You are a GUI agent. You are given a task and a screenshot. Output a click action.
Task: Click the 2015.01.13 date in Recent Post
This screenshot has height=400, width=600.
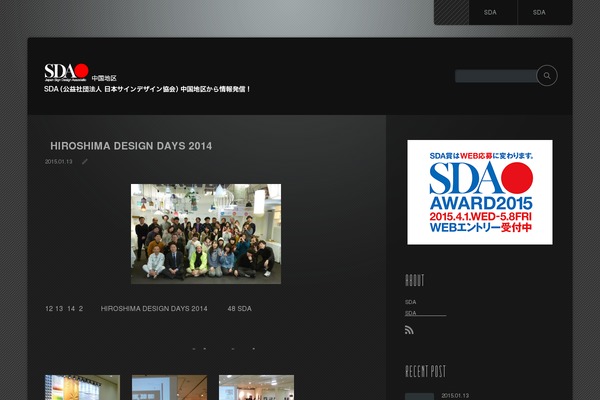[455, 395]
